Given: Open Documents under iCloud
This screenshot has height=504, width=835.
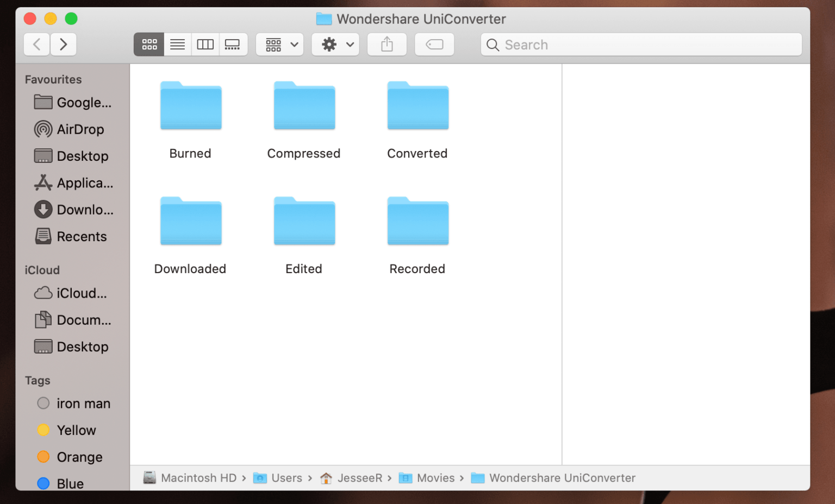Looking at the screenshot, I should (73, 320).
